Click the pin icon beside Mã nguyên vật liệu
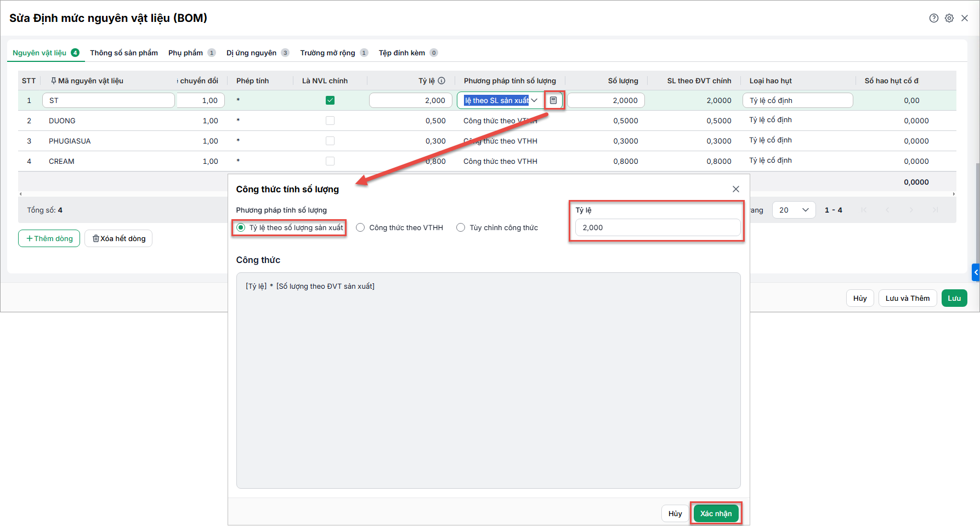The image size is (980, 526). (x=53, y=81)
